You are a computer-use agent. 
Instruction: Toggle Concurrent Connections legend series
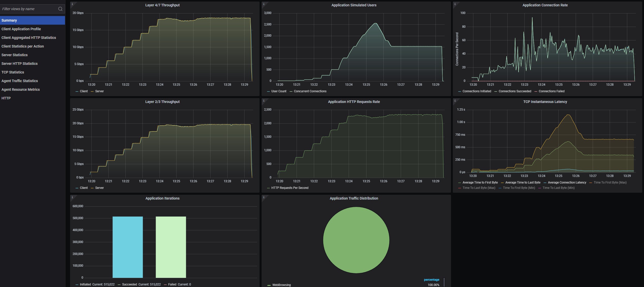pyautogui.click(x=310, y=91)
